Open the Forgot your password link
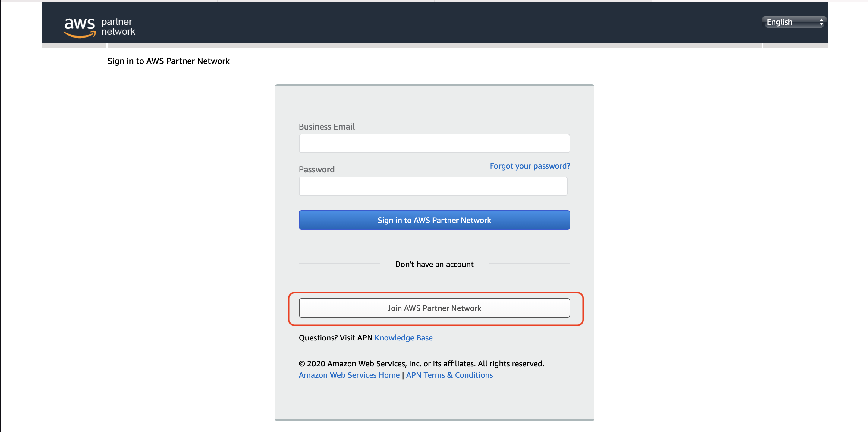Viewport: 868px width, 432px height. pos(530,166)
